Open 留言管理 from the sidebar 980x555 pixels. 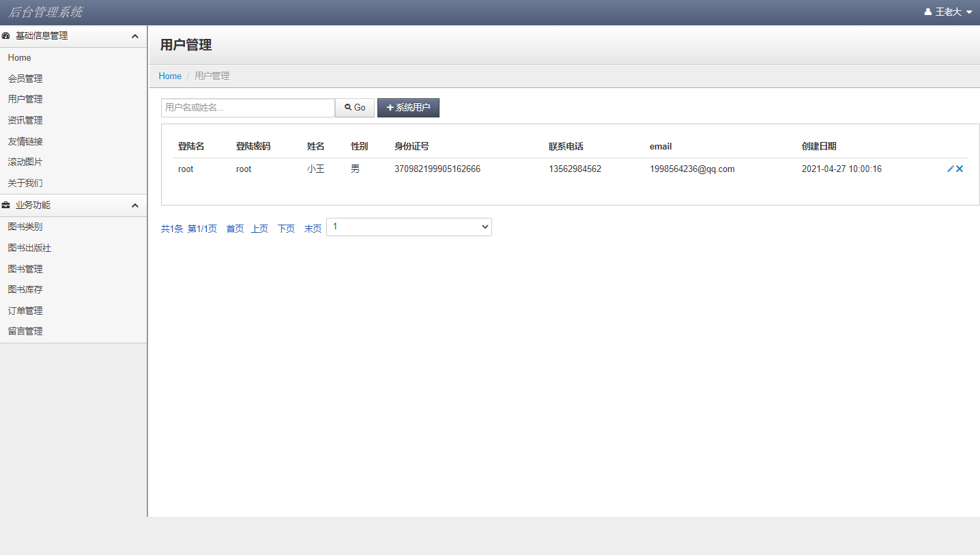tap(25, 331)
